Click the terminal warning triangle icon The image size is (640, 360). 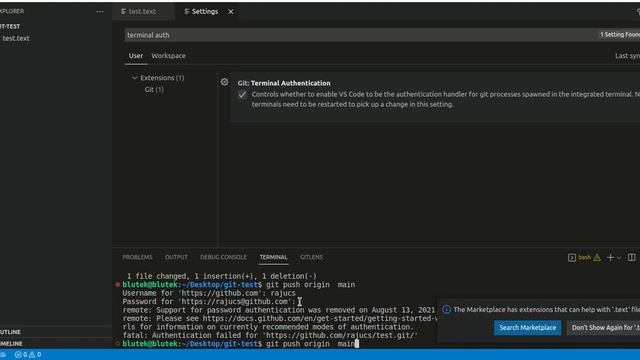click(597, 258)
